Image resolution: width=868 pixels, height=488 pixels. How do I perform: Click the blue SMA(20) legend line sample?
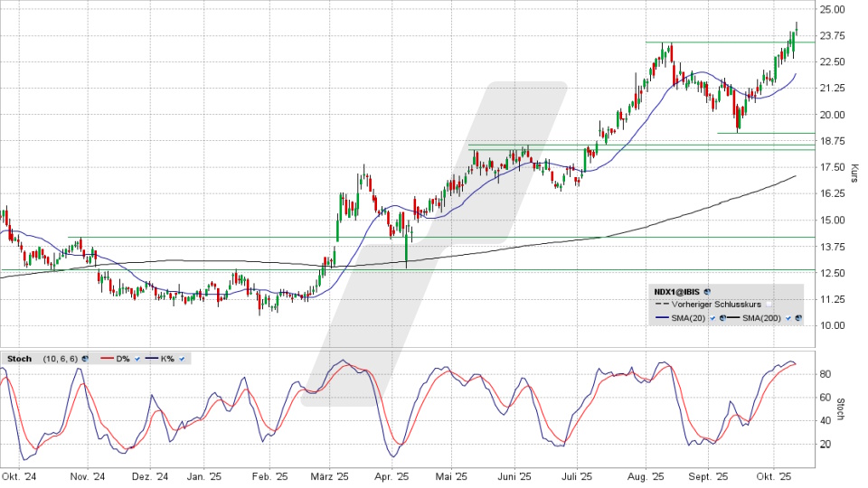[662, 317]
